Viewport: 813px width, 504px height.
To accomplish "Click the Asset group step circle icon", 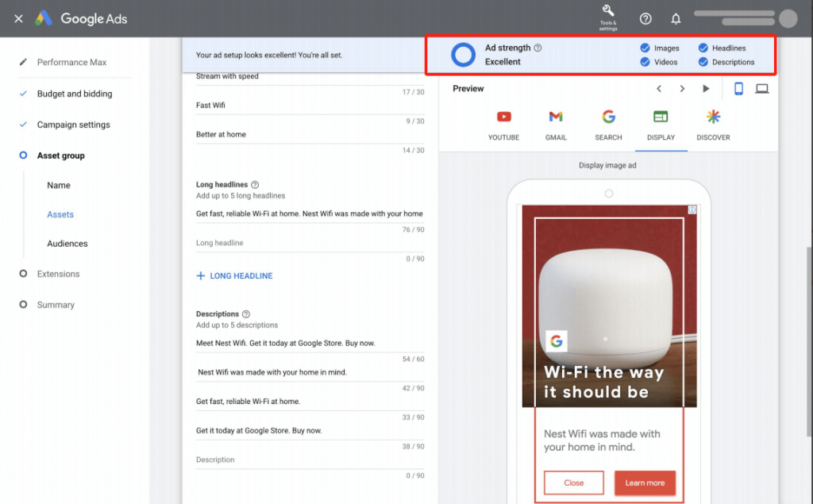I will pos(23,155).
